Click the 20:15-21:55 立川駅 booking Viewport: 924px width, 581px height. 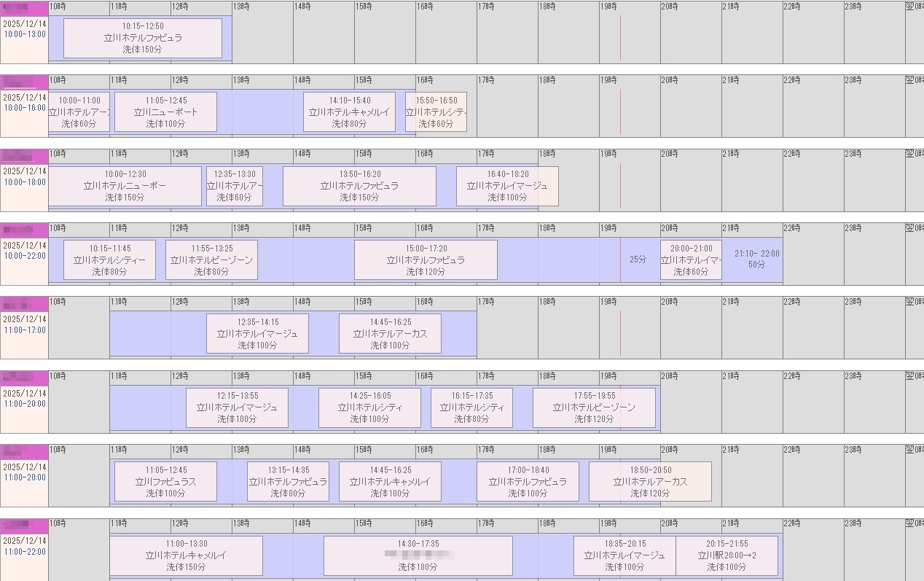point(727,555)
